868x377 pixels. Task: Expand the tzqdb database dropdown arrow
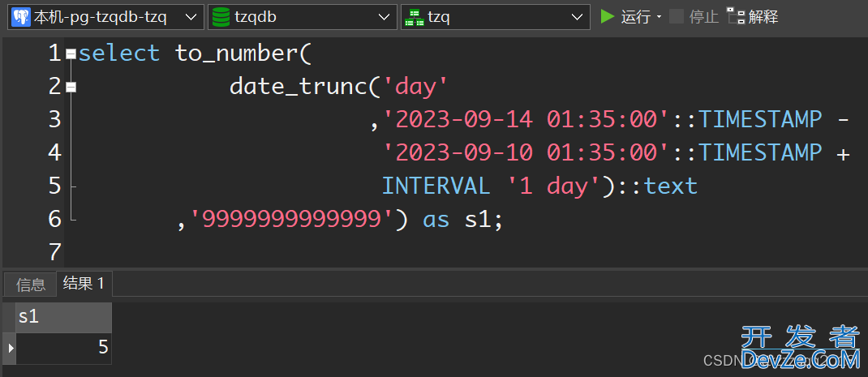(x=384, y=17)
